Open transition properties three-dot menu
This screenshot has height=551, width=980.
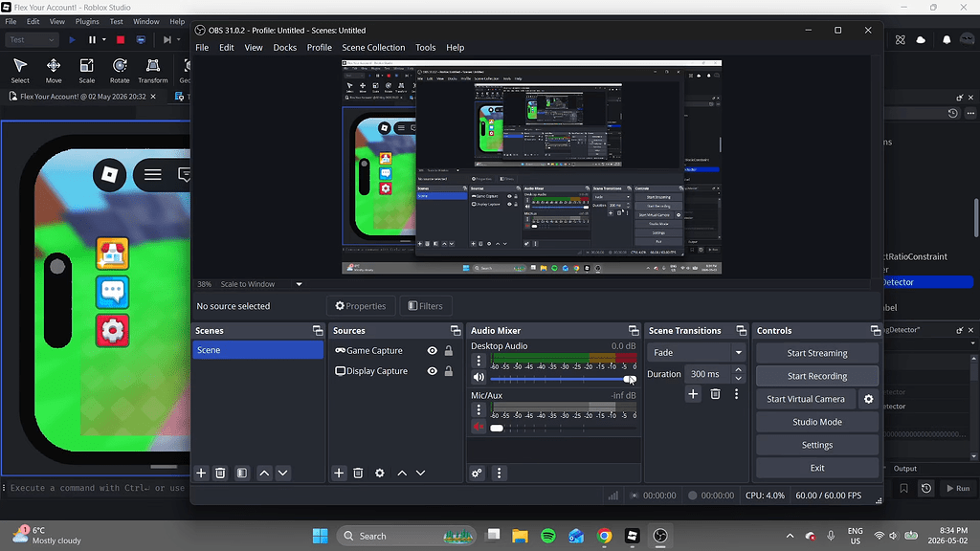(736, 393)
